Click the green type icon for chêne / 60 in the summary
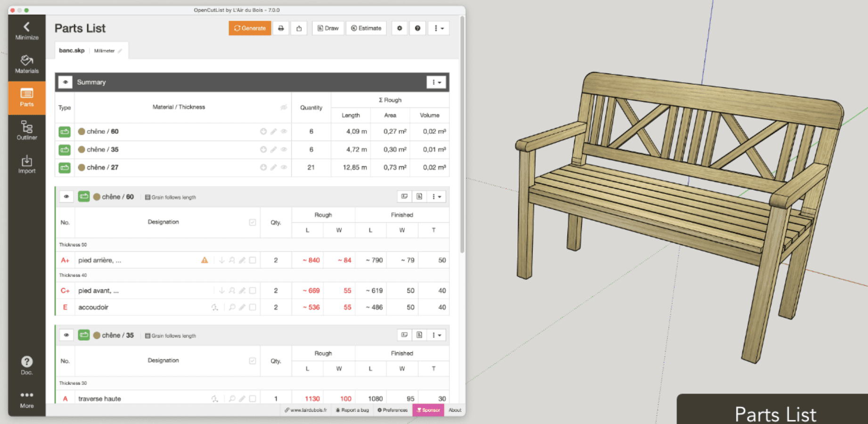Viewport: 868px width, 424px height. [x=65, y=131]
